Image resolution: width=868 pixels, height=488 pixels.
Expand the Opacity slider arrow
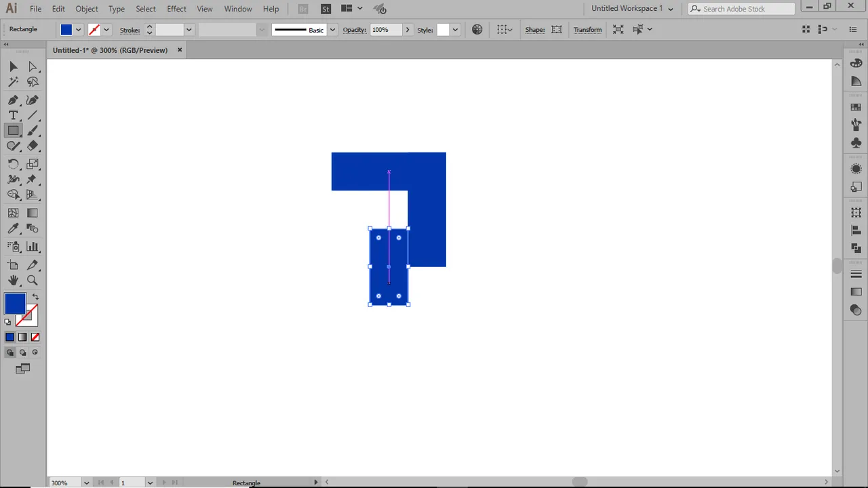click(x=407, y=30)
